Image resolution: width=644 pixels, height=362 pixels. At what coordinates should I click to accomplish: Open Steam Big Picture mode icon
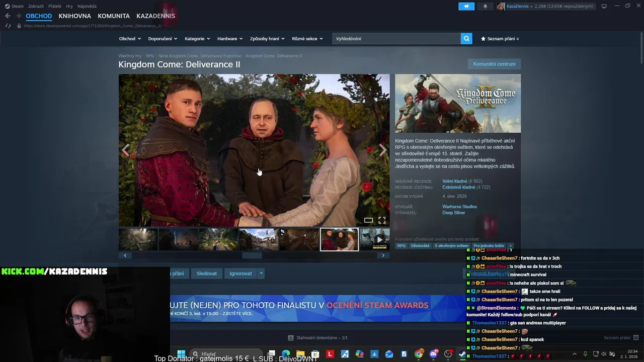pyautogui.click(x=604, y=6)
